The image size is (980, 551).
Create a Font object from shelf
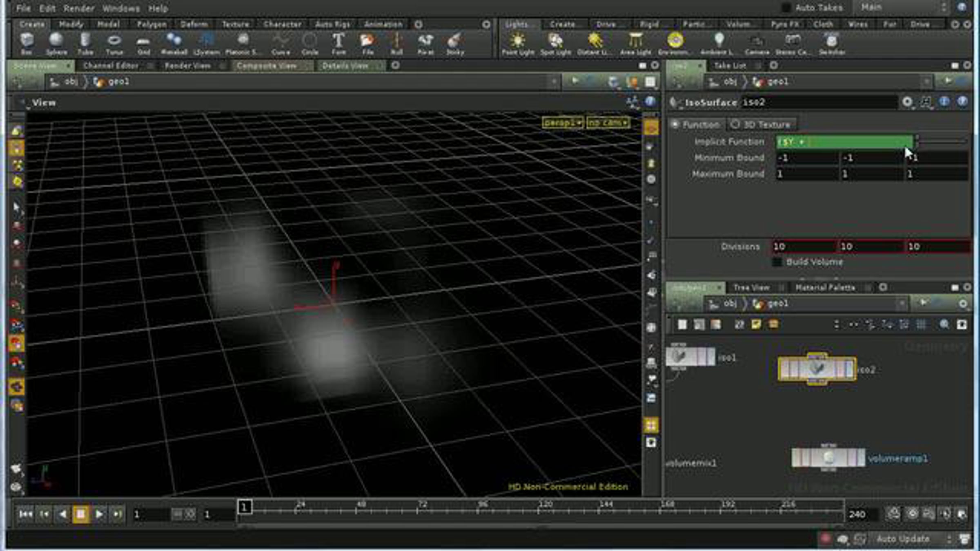(x=338, y=43)
